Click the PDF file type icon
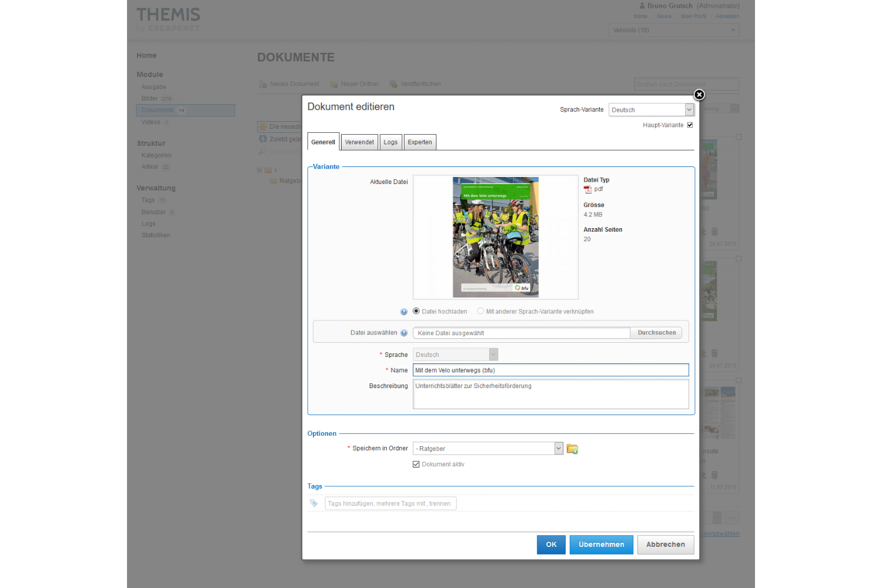Image resolution: width=882 pixels, height=588 pixels. (x=587, y=189)
